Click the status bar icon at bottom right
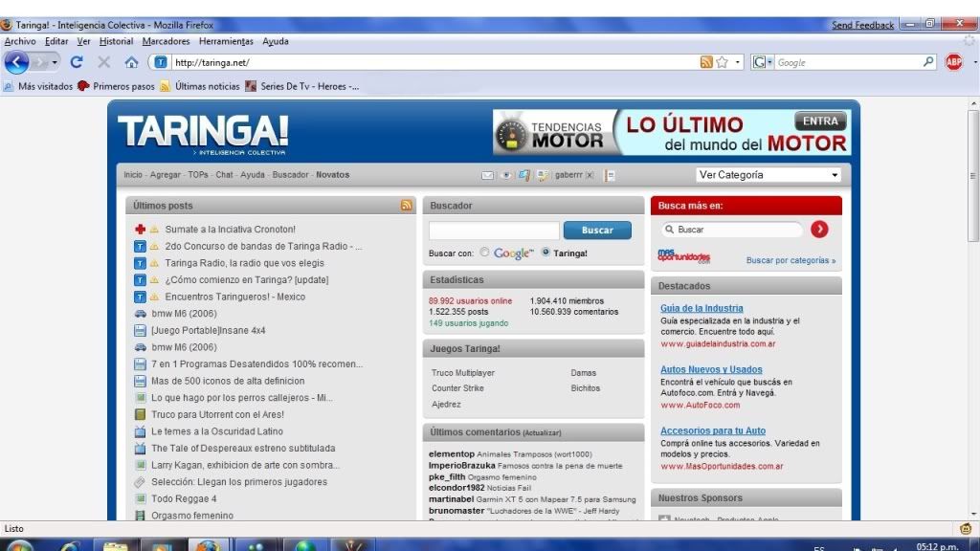This screenshot has width=980, height=551. 965,528
